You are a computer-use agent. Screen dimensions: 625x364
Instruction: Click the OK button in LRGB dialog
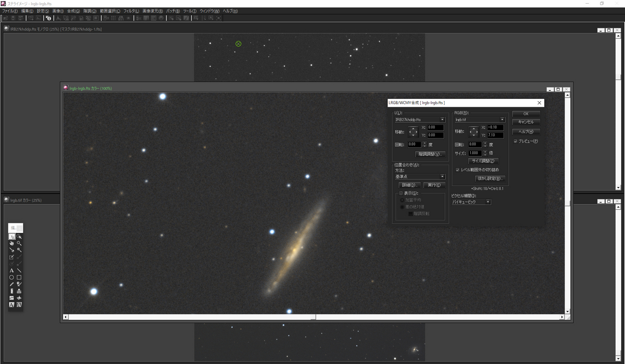[x=526, y=114]
